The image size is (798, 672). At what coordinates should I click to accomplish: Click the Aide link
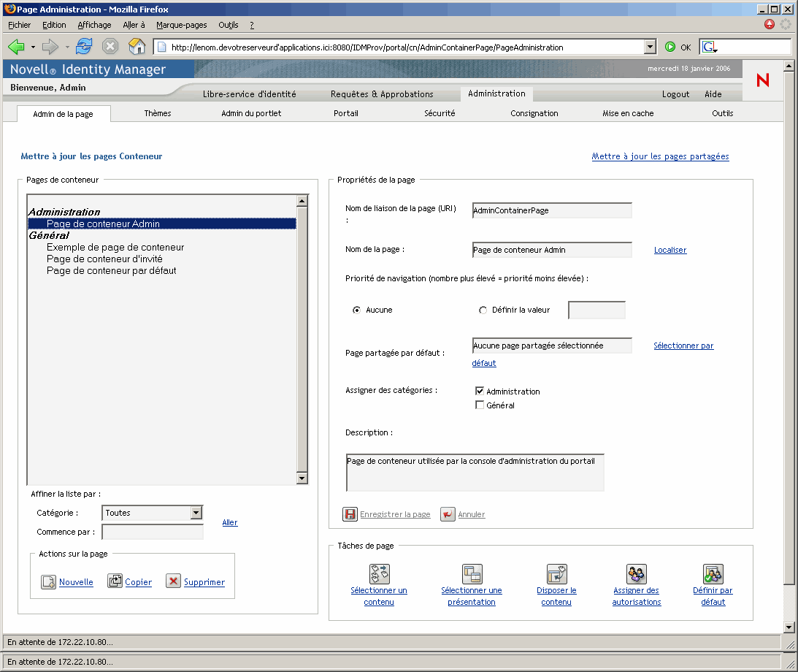[x=713, y=94]
